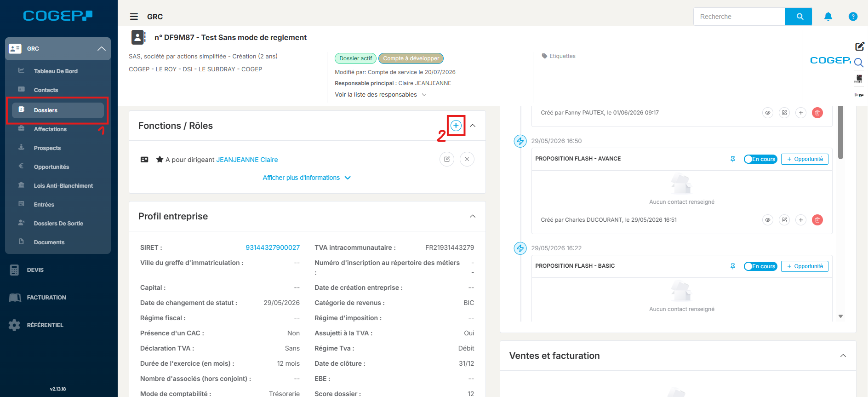Collapse the Fonctions / Rôles panel
868x397 pixels.
(472, 126)
